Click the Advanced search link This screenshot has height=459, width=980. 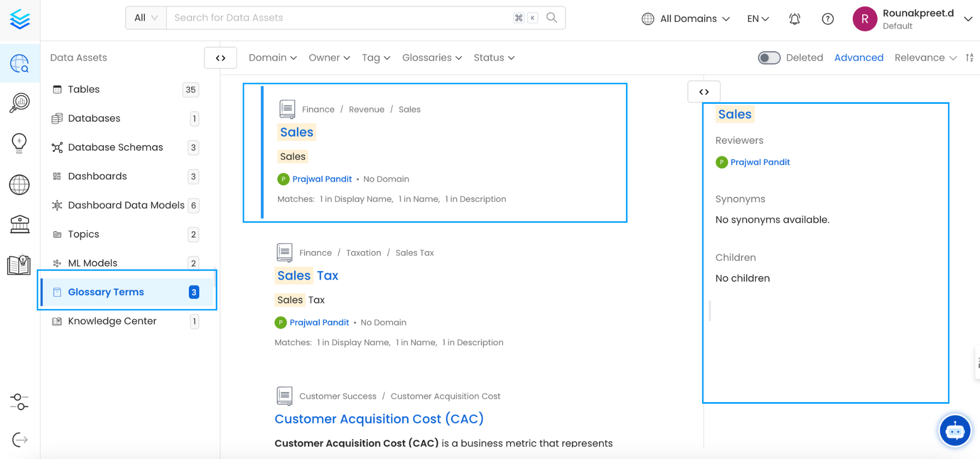pos(859,58)
